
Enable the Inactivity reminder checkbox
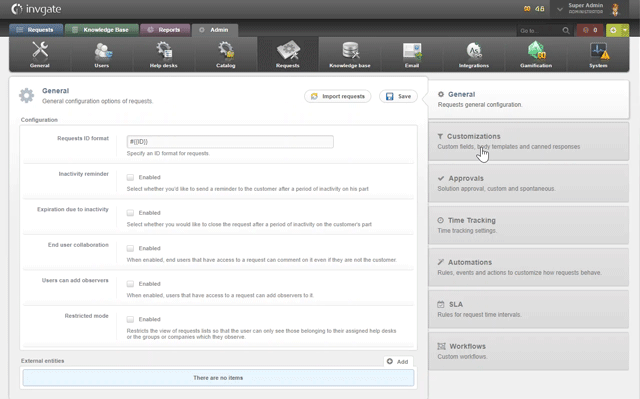(130, 177)
